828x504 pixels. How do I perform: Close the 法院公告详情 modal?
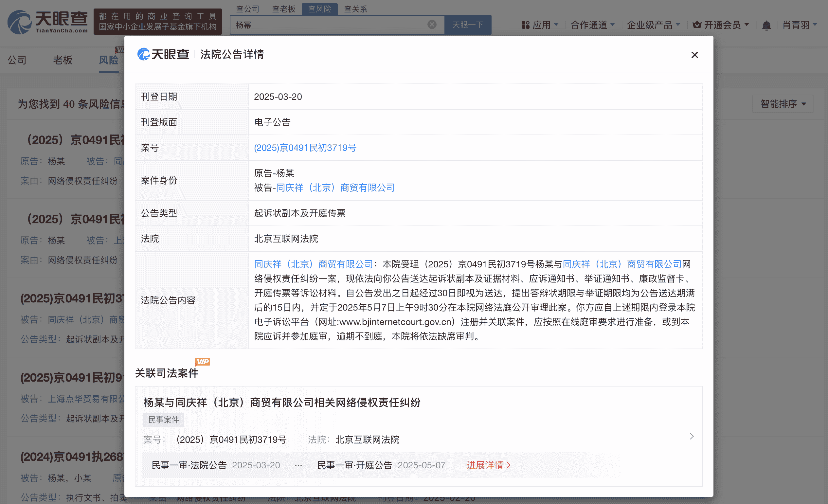[694, 55]
